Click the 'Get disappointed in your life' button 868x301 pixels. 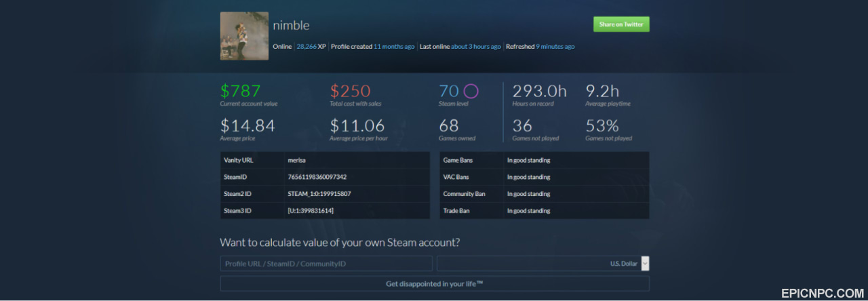pos(435,283)
